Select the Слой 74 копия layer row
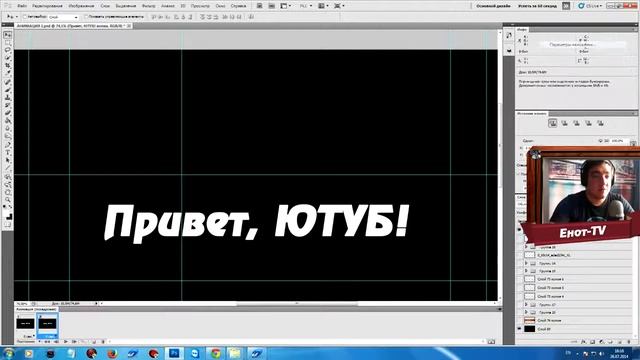Image resolution: width=640 pixels, height=360 pixels. pos(574,320)
